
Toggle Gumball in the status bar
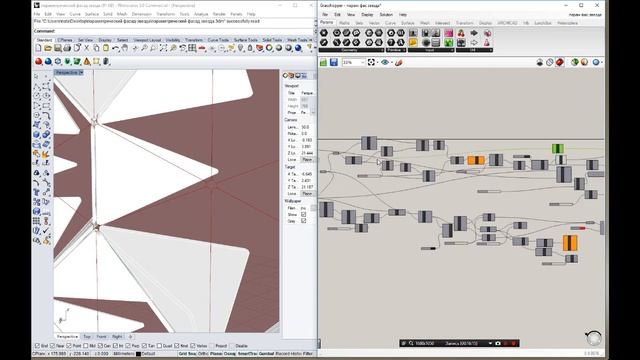267,353
